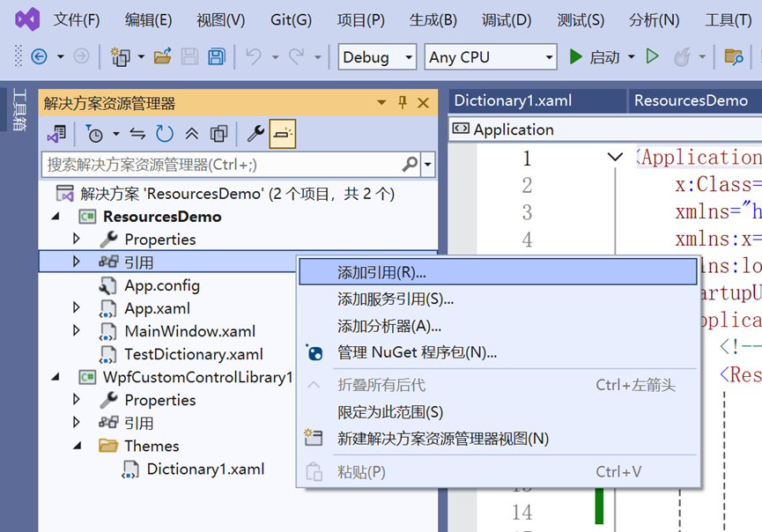
Task: Open new project dropdown arrow
Action: pyautogui.click(x=141, y=57)
